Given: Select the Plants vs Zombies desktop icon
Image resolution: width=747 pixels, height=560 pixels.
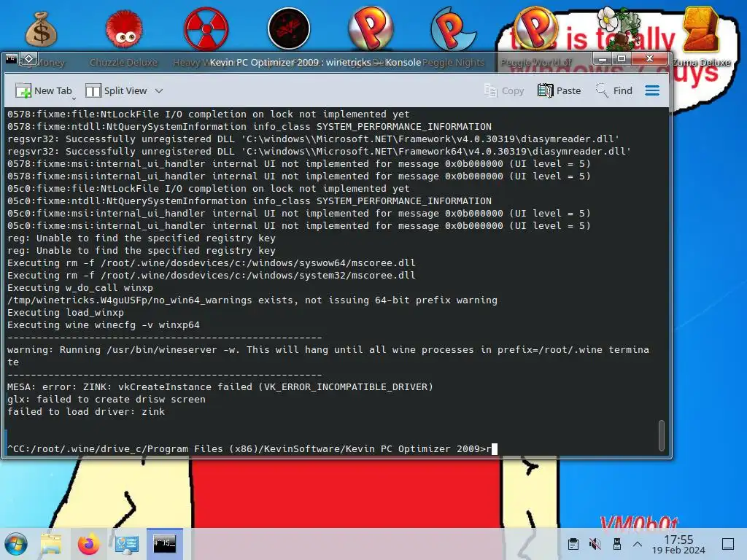Looking at the screenshot, I should click(x=619, y=28).
